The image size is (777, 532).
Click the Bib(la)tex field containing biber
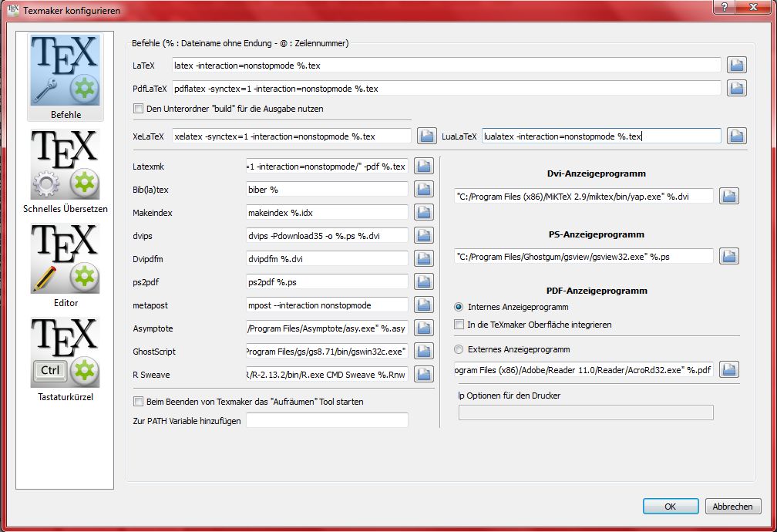pyautogui.click(x=327, y=189)
